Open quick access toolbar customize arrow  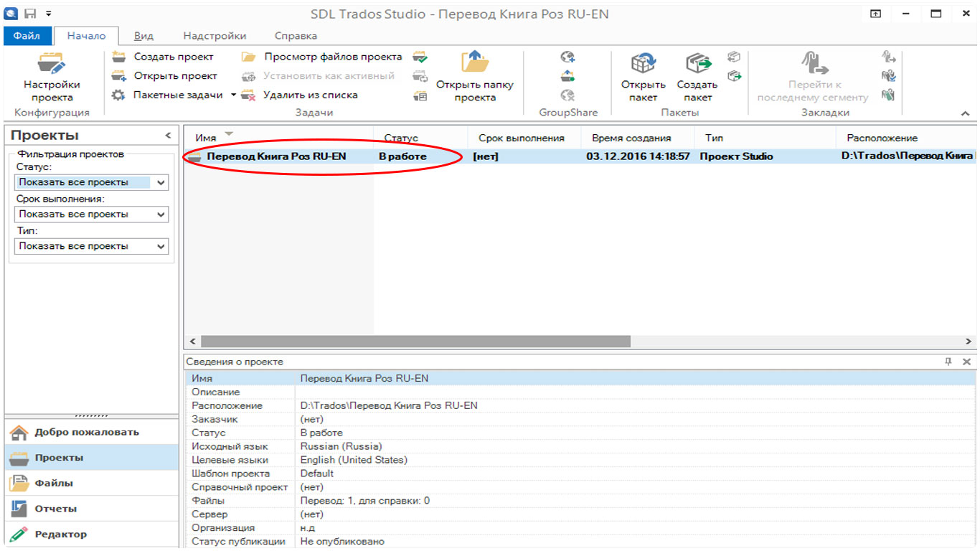point(48,14)
